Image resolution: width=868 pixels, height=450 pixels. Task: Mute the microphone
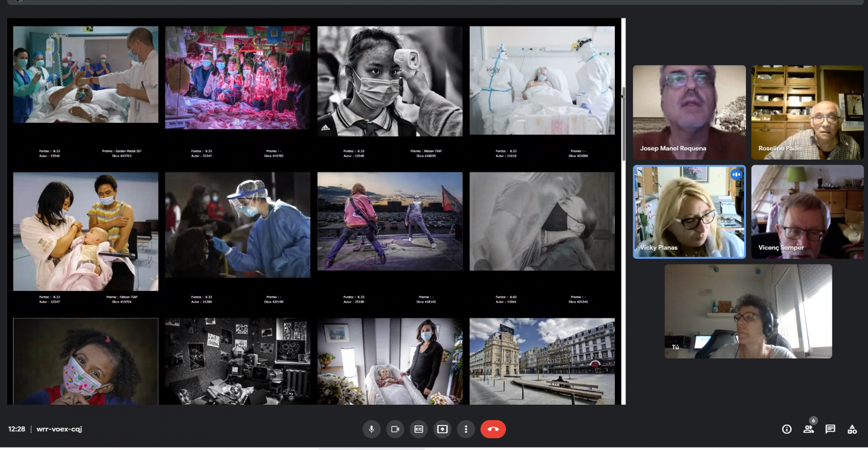(x=371, y=429)
